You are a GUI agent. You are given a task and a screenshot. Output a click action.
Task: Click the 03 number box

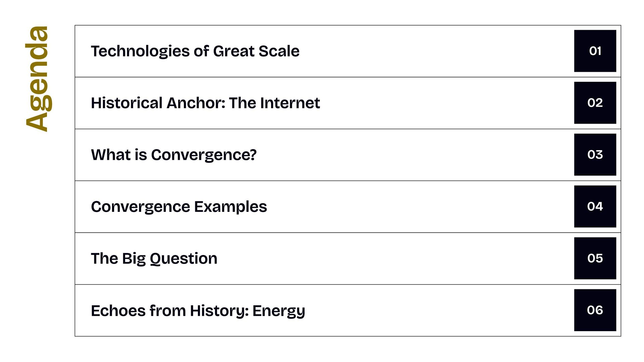(595, 155)
